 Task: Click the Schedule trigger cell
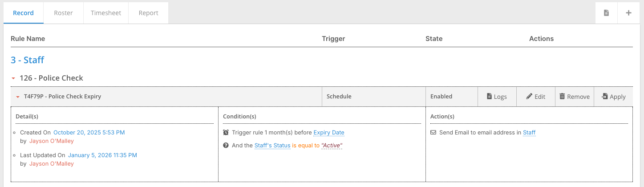click(x=374, y=97)
